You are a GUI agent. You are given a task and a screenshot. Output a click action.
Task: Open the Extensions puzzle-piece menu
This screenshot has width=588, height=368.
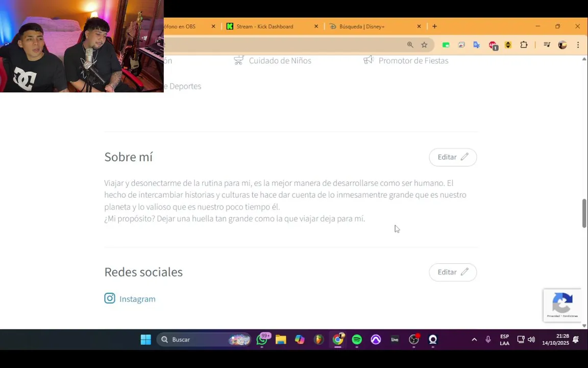pos(524,44)
